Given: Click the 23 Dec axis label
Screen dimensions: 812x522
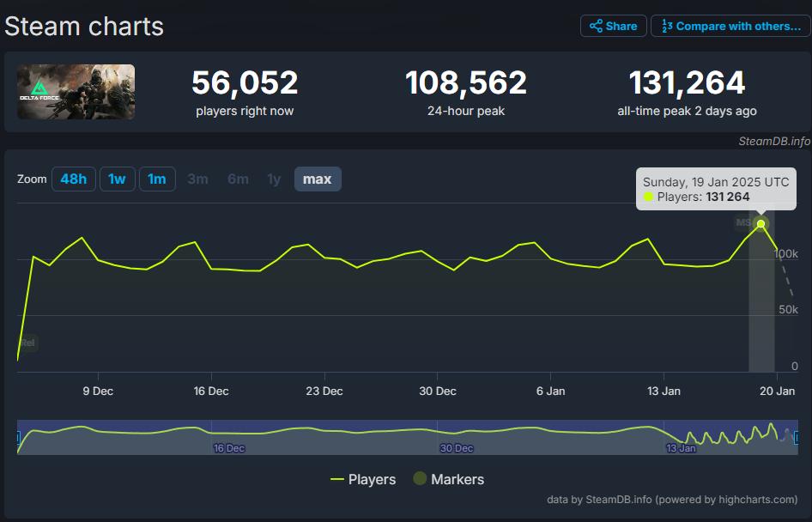Looking at the screenshot, I should (324, 391).
